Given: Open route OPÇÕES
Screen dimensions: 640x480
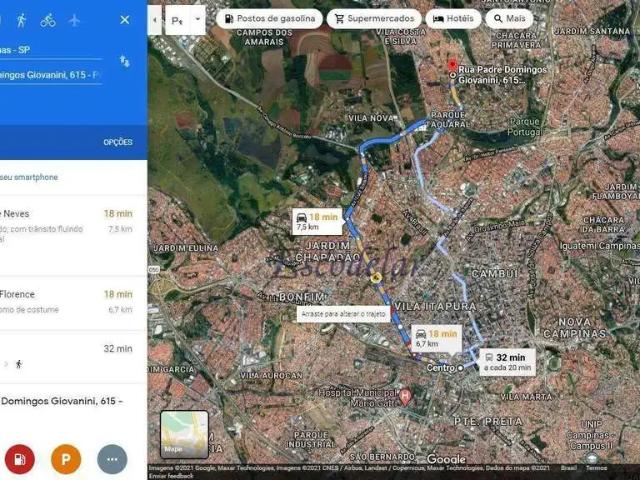Looking at the screenshot, I should [x=118, y=142].
